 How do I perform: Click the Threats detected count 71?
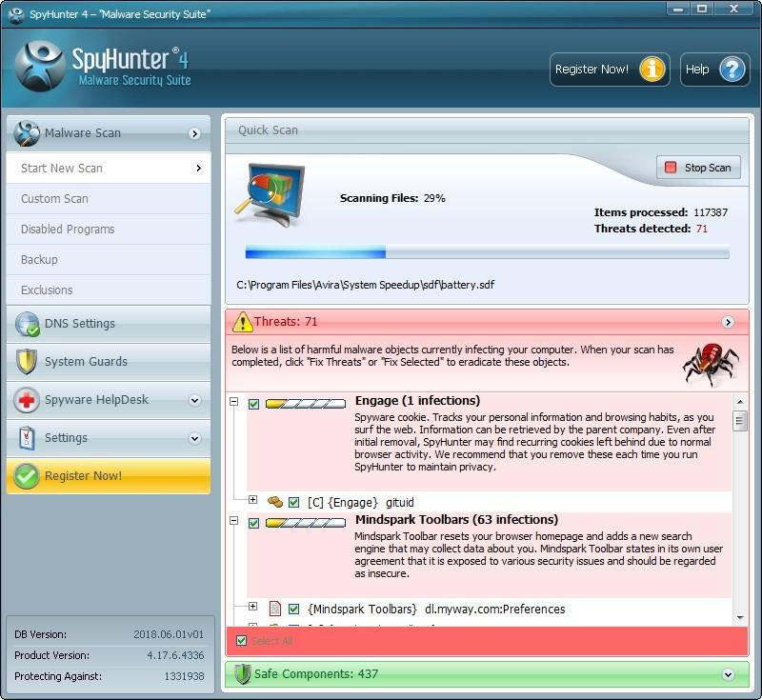point(702,229)
